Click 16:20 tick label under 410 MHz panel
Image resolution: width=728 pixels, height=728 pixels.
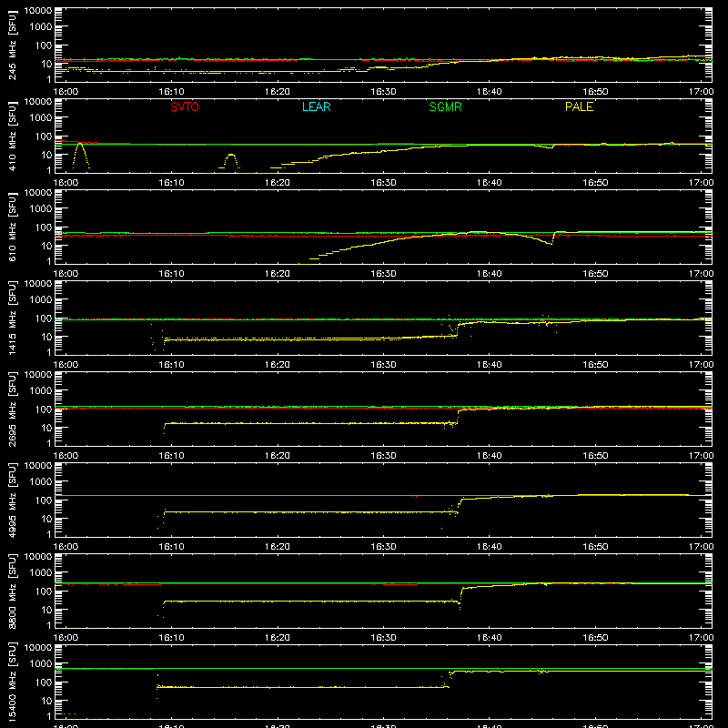(278, 183)
